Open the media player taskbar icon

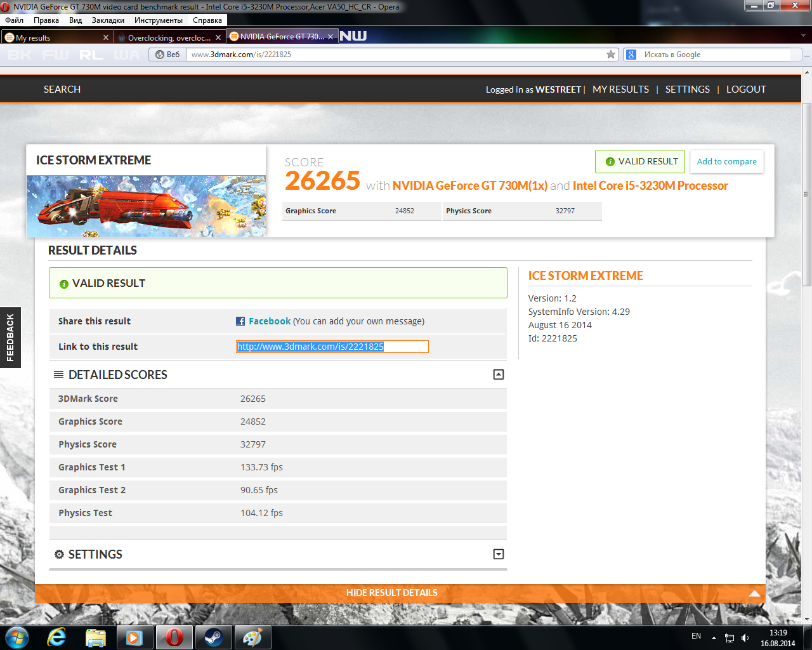134,637
